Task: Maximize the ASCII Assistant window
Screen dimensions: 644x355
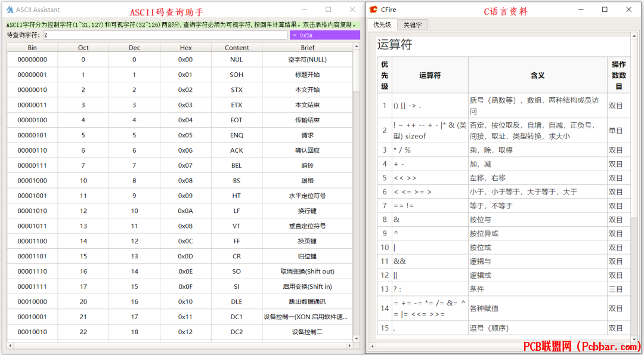Action: click(328, 10)
